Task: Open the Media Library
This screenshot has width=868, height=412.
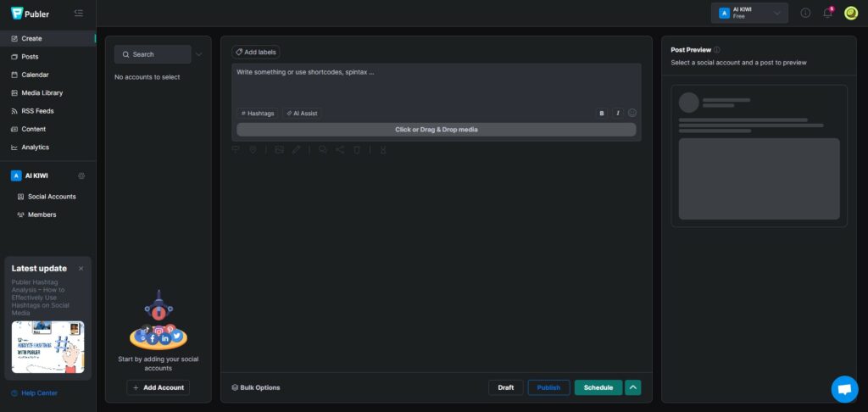Action: (47, 93)
